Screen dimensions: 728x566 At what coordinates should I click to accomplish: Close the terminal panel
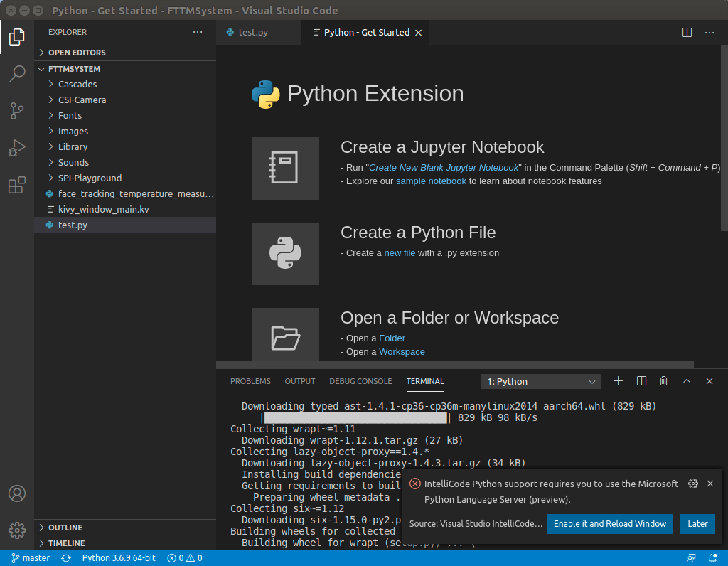[x=710, y=381]
